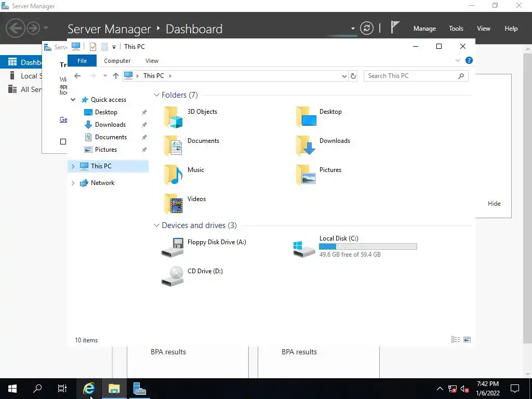The width and height of the screenshot is (532, 399).
Task: Open the 3D Objects folder icon
Action: (174, 117)
